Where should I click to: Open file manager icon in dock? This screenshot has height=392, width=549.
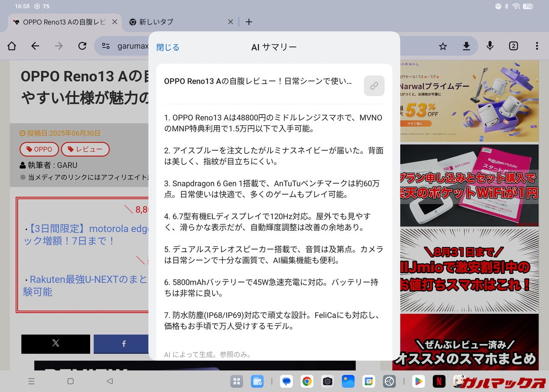[257, 381]
